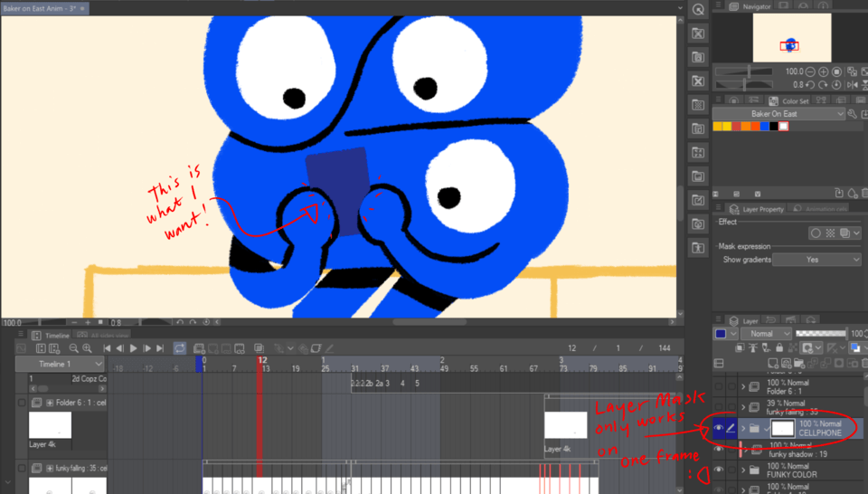Hide the CELLPHONE layer
The width and height of the screenshot is (868, 494).
click(719, 428)
